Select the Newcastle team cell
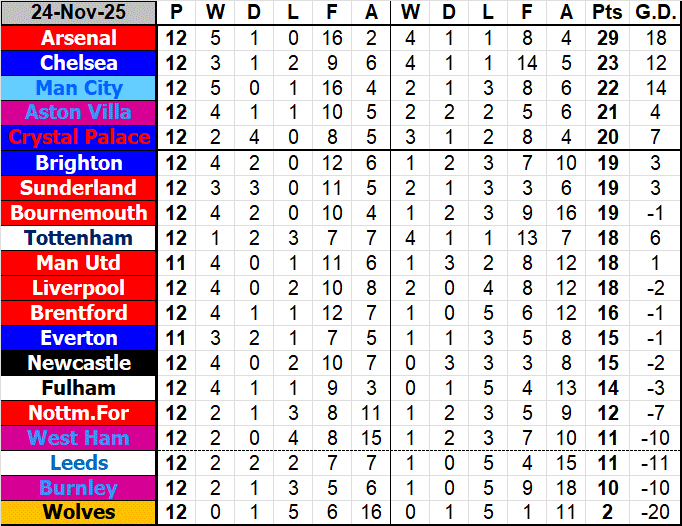 coord(79,363)
